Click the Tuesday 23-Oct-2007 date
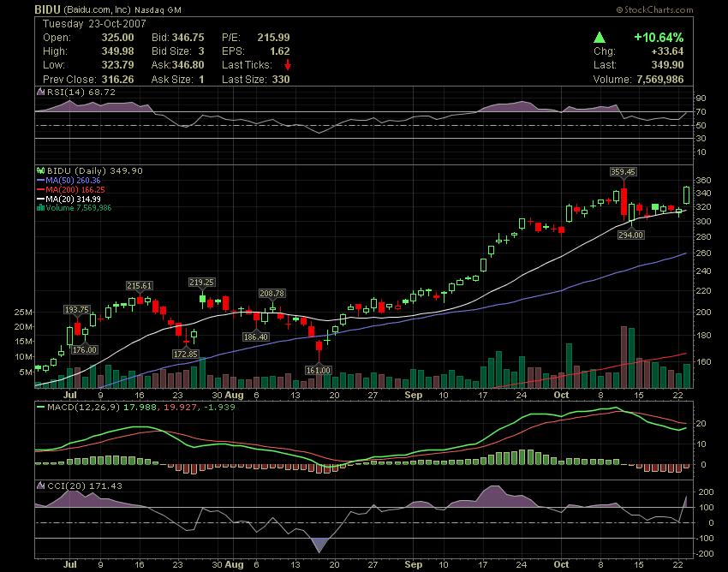The height and width of the screenshot is (572, 728). click(94, 24)
